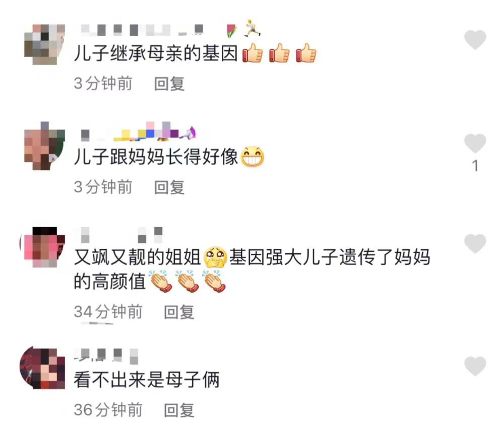The height and width of the screenshot is (433, 504).
Task: Reply to the 儿子跟妈妈长得好像 comment
Action: click(169, 187)
